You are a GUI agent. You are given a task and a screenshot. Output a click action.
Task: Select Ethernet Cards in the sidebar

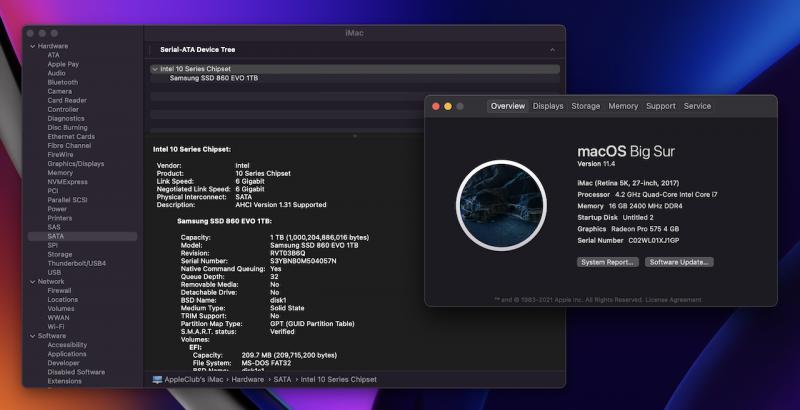[71, 137]
